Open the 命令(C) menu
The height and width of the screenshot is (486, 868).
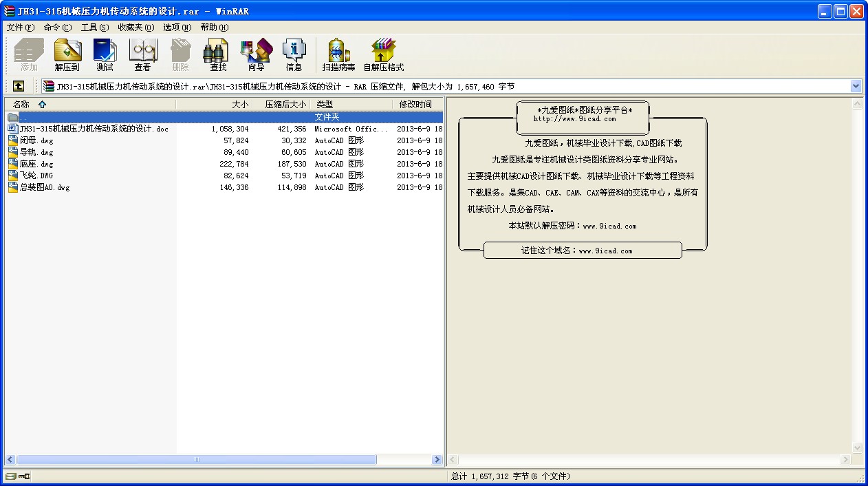[x=57, y=28]
